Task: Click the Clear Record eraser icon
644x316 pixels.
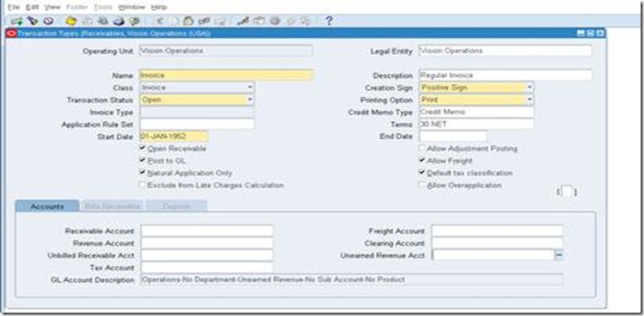Action: (204, 20)
